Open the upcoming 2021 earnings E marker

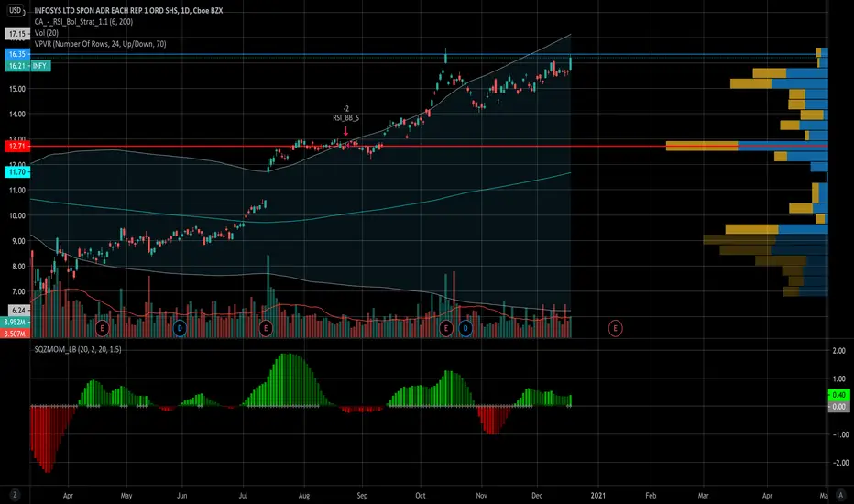(x=616, y=328)
